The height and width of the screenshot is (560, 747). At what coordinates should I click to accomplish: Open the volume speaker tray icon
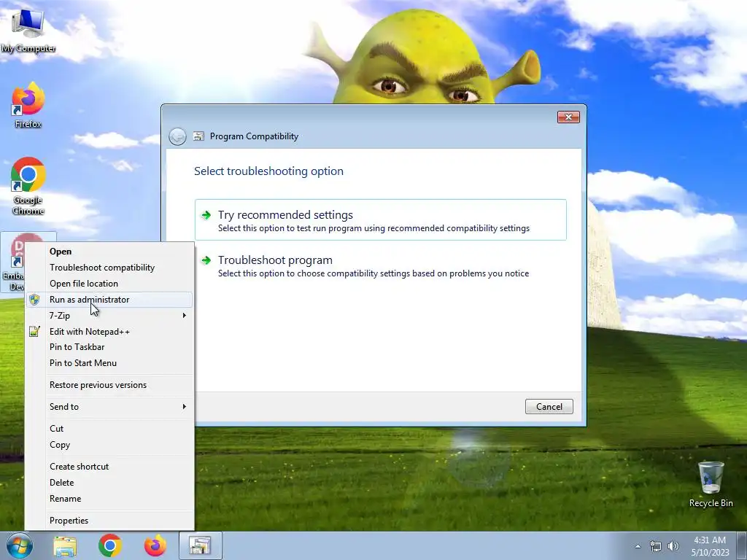(673, 546)
